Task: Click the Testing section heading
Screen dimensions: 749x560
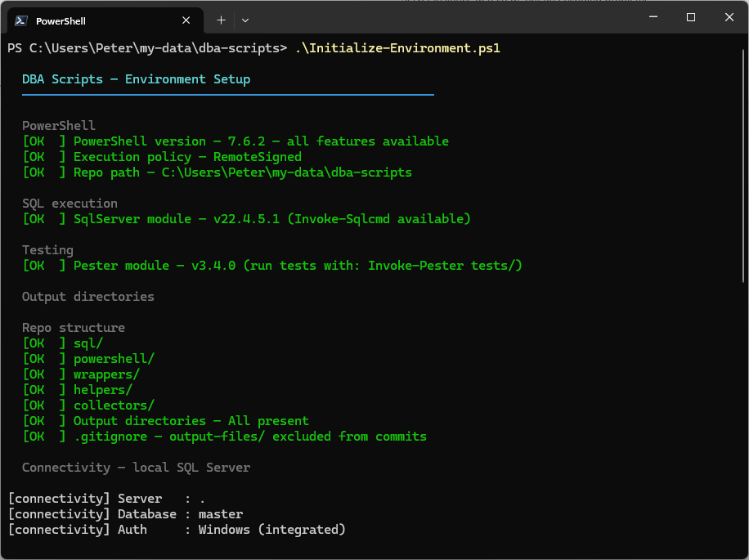Action: (47, 250)
